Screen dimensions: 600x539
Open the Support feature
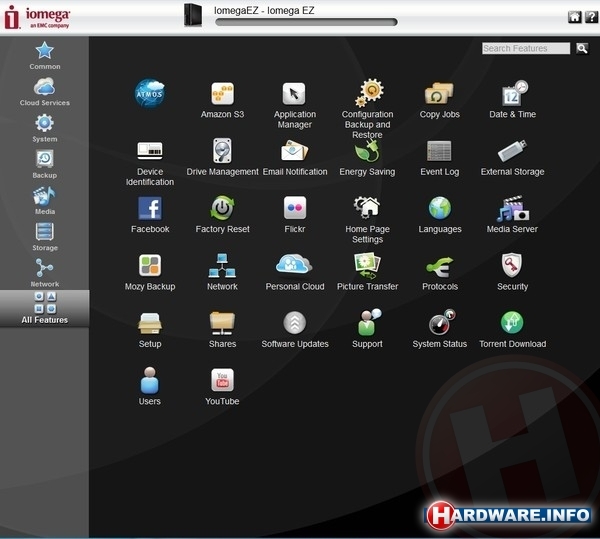[367, 329]
